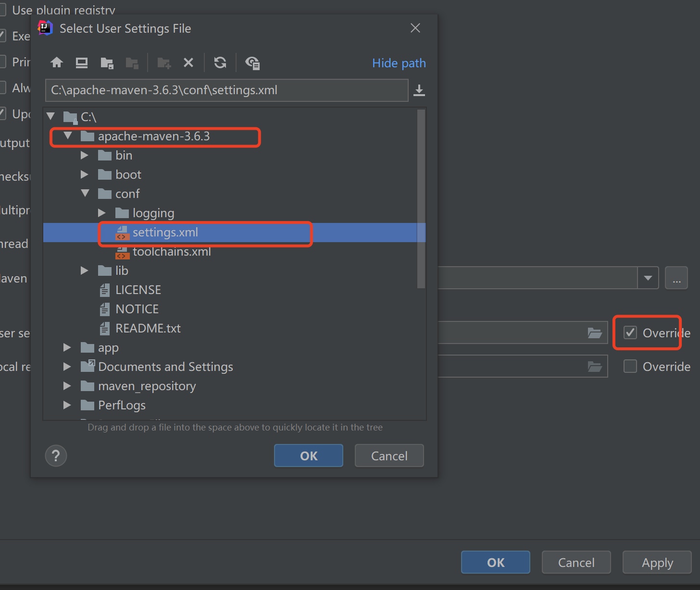Click the IntelliJ logo in dialog title
The height and width of the screenshot is (590, 700).
point(45,28)
